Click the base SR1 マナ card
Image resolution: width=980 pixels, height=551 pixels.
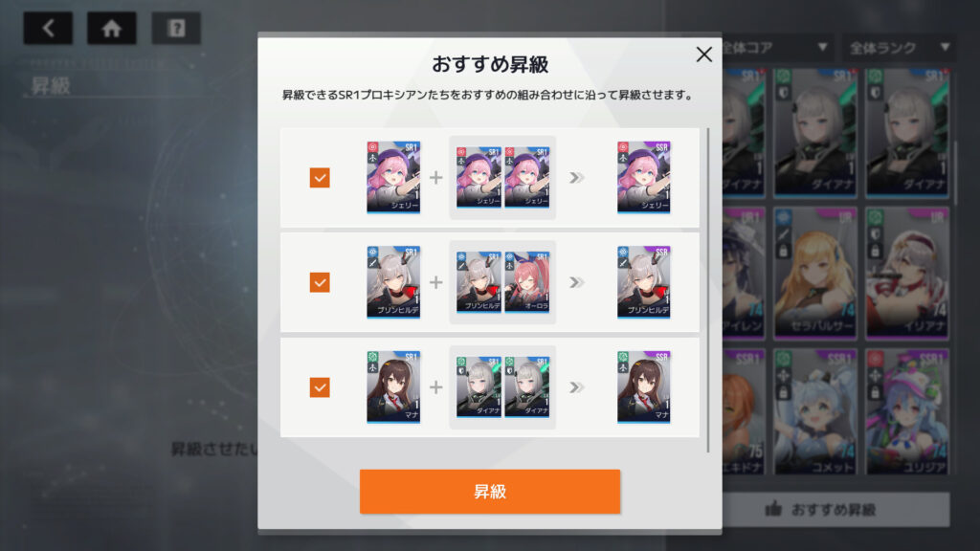(393, 387)
